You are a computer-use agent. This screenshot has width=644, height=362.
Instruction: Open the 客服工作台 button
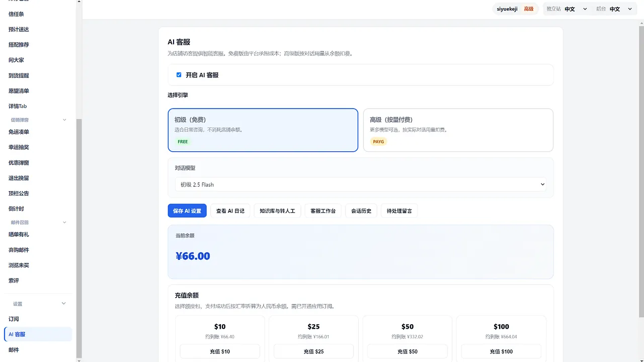(323, 211)
